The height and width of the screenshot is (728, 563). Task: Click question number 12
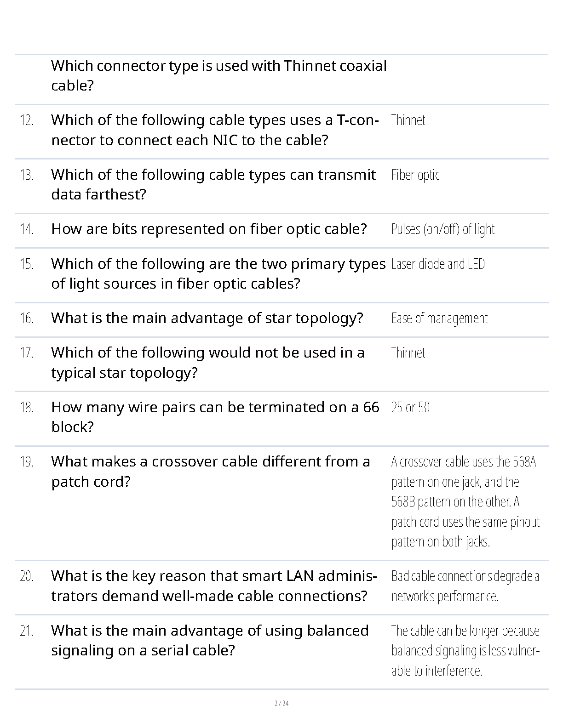coord(27,120)
